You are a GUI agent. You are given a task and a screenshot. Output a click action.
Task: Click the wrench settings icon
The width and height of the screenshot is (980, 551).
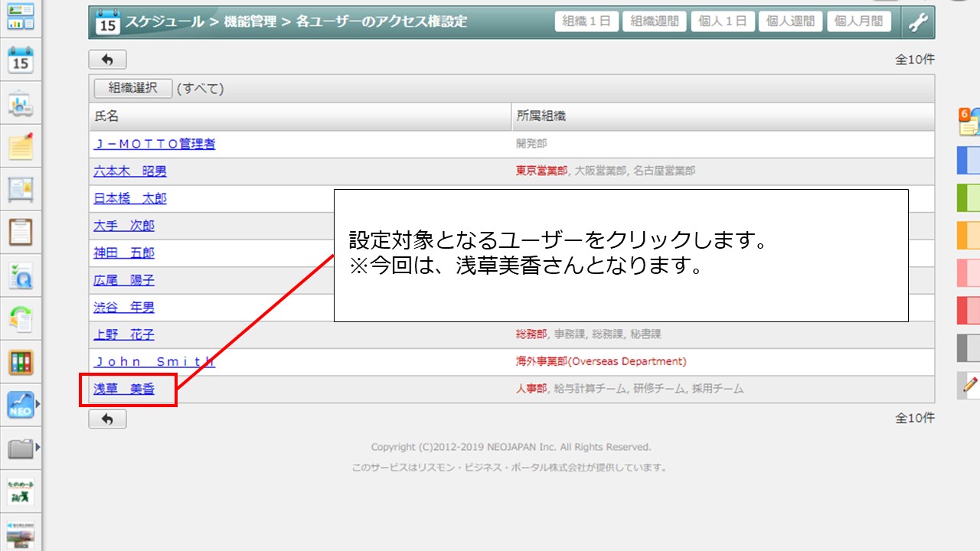coord(918,22)
